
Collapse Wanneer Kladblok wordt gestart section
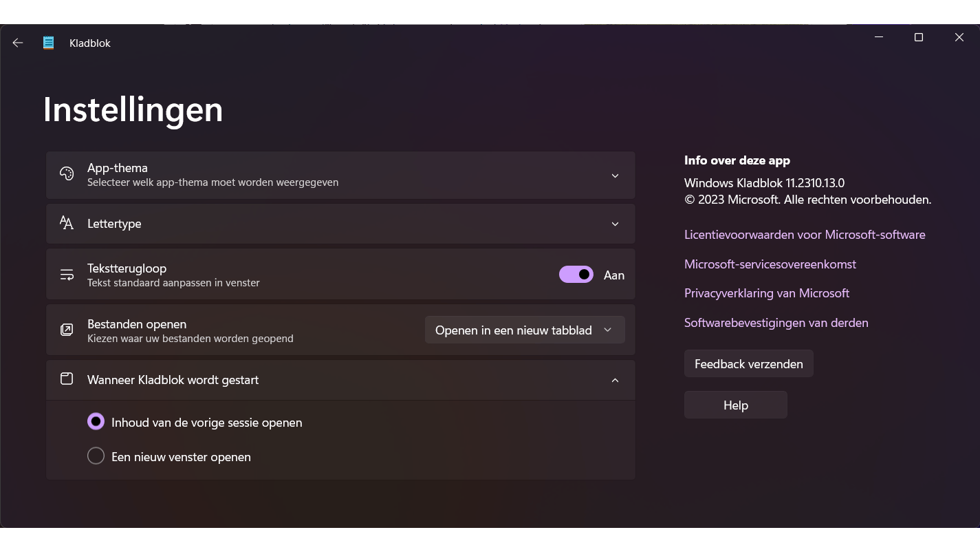(615, 380)
